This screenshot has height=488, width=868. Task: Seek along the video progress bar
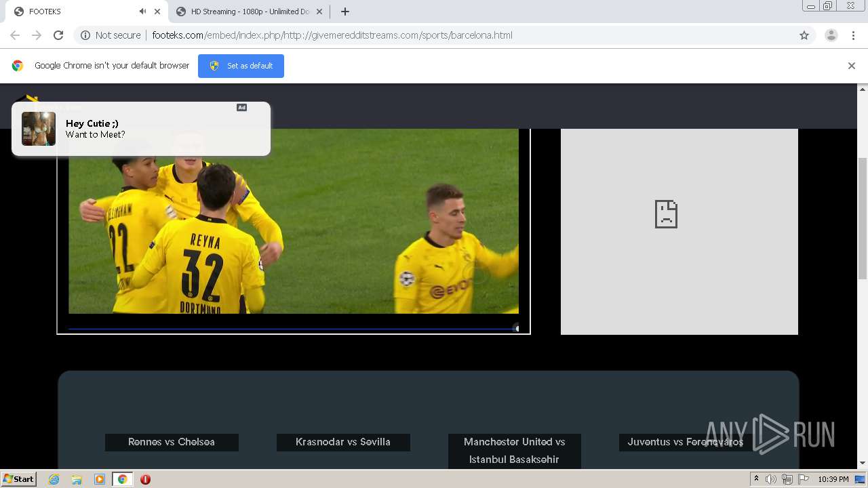click(x=294, y=329)
